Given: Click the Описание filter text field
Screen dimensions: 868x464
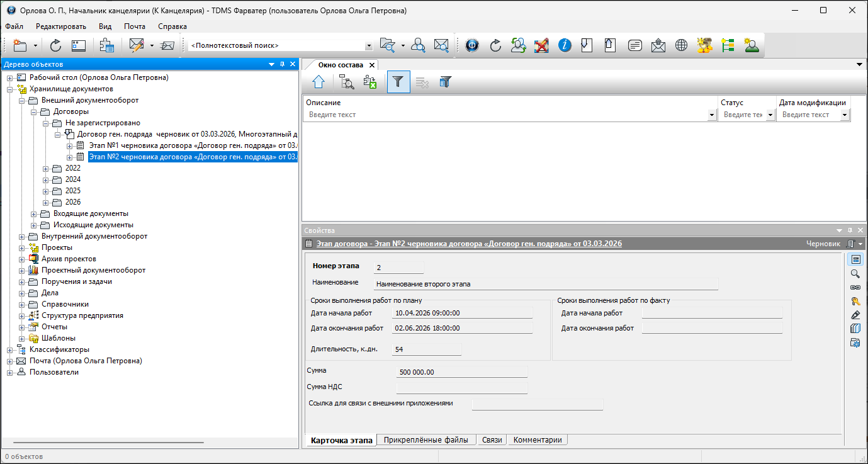Looking at the screenshot, I should (506, 115).
